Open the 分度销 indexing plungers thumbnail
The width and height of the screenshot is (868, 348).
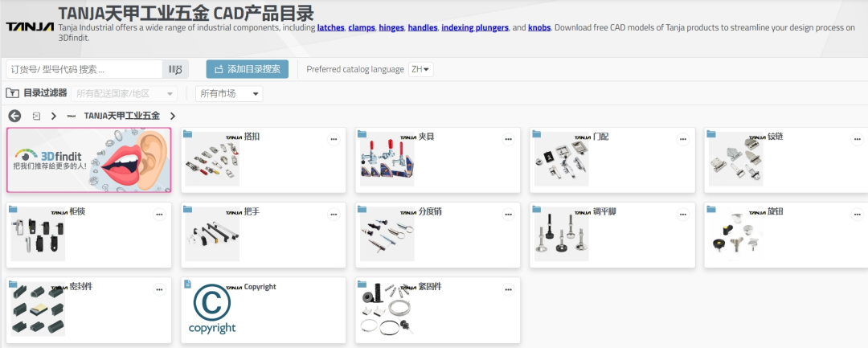[x=387, y=234]
